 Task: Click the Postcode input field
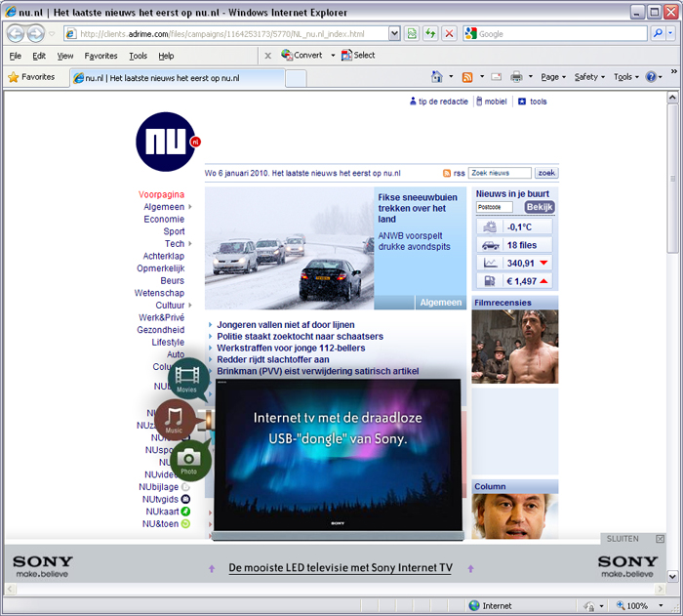click(495, 207)
